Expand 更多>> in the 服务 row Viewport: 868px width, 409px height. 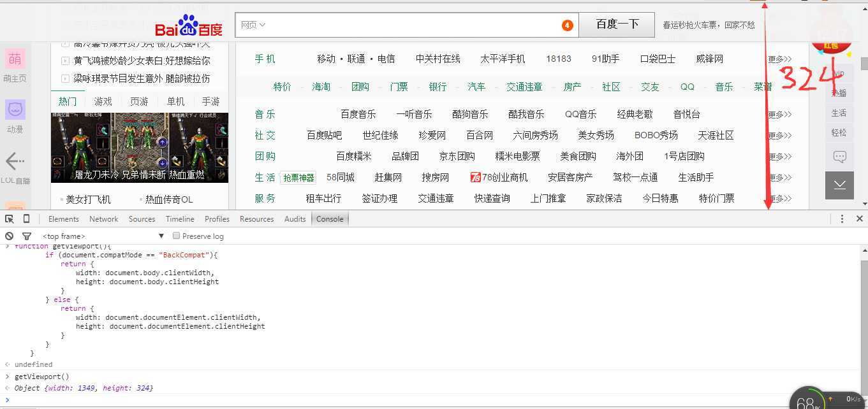pos(780,198)
